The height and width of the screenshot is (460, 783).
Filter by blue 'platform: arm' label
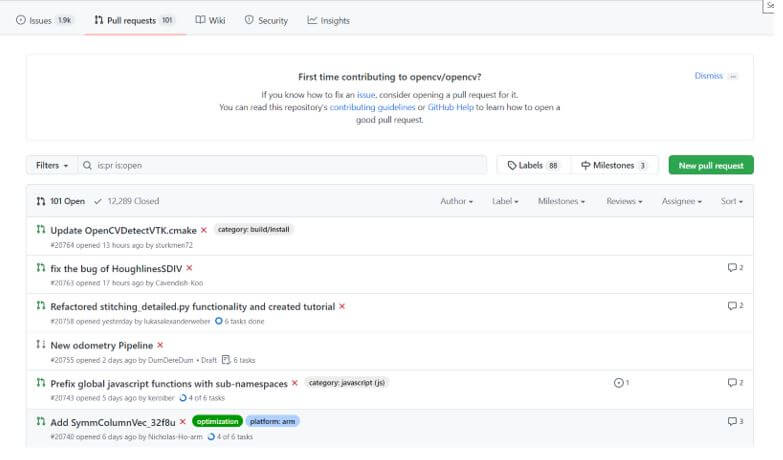click(272, 422)
